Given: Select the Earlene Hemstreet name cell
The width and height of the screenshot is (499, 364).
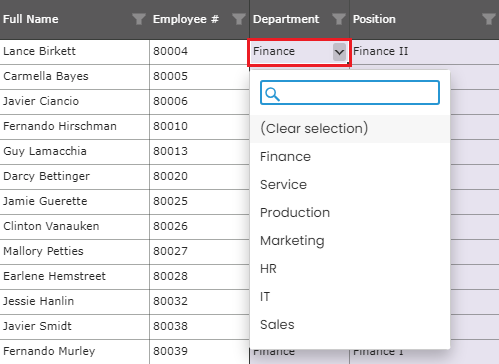Looking at the screenshot, I should pyautogui.click(x=75, y=277).
